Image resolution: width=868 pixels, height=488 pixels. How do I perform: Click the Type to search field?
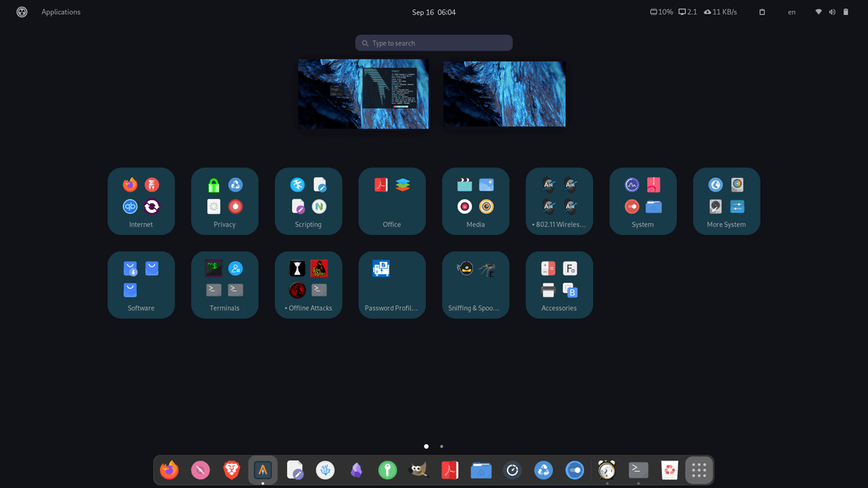pyautogui.click(x=434, y=43)
